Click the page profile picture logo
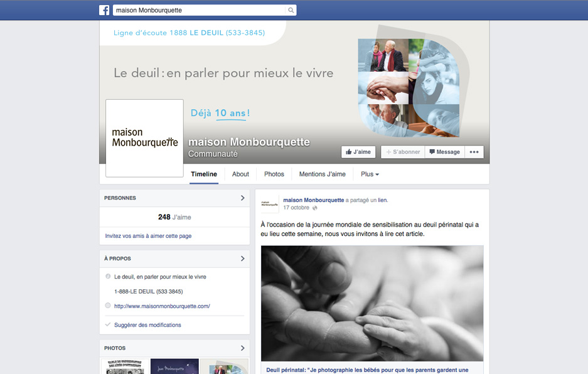Image resolution: width=588 pixels, height=374 pixels. pos(144,138)
